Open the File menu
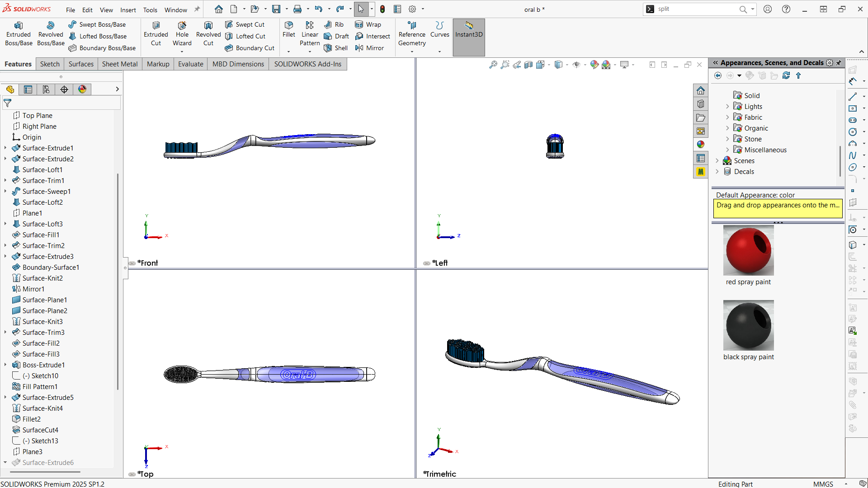 [x=71, y=10]
